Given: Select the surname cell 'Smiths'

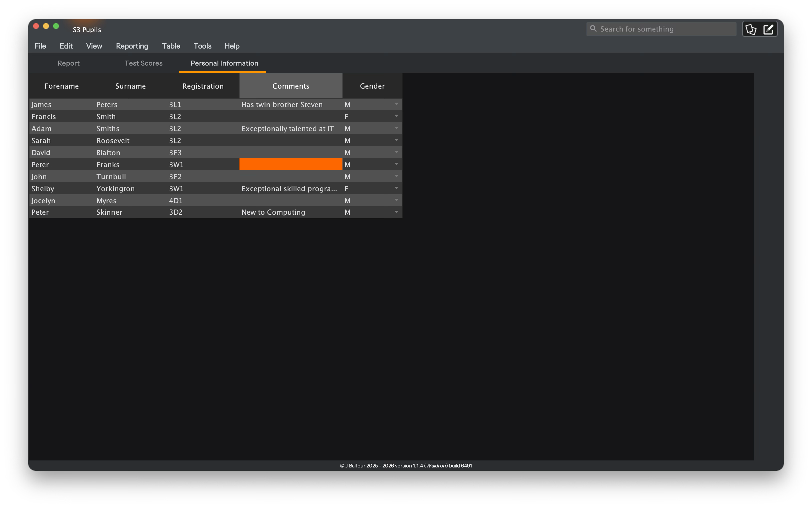Looking at the screenshot, I should [x=130, y=129].
